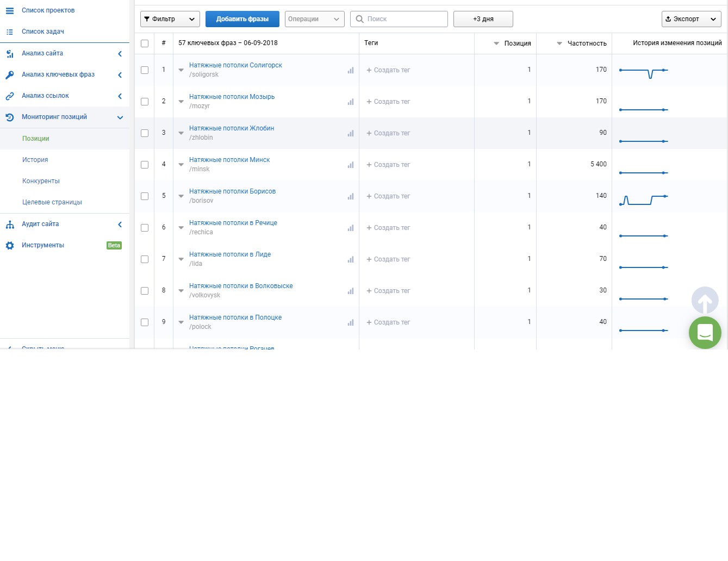The height and width of the screenshot is (561, 728).
Task: Toggle the select-all checkbox in header
Action: (145, 43)
